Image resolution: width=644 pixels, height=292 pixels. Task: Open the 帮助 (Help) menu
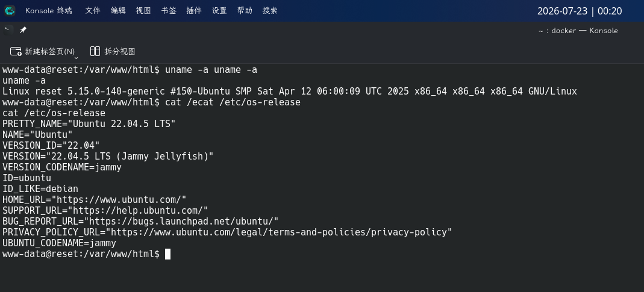click(245, 11)
